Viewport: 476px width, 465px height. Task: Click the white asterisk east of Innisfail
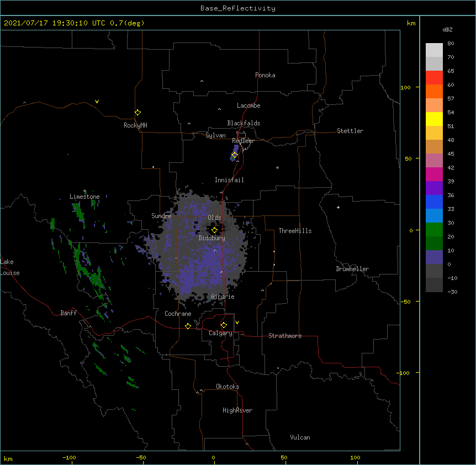coord(277,167)
